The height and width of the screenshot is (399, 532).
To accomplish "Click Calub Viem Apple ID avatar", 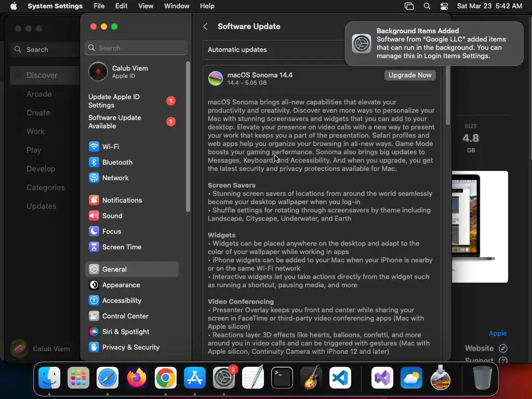I will tap(98, 72).
